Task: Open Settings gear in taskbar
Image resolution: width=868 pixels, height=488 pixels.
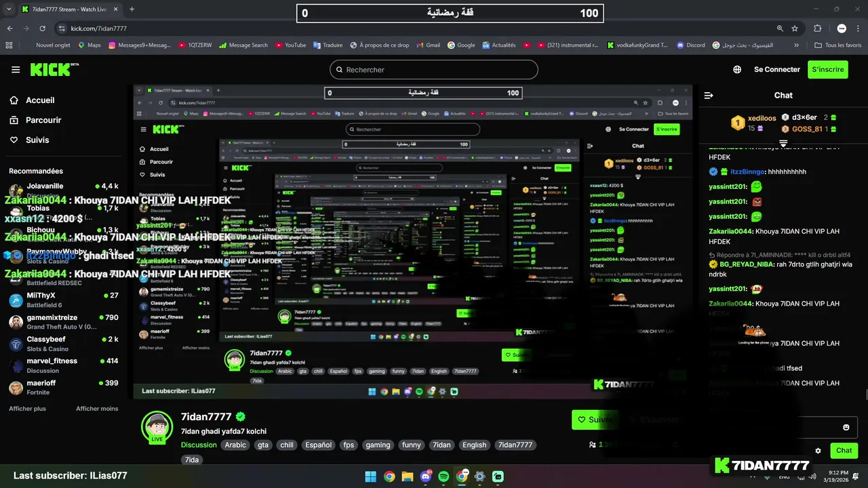Action: (480, 476)
